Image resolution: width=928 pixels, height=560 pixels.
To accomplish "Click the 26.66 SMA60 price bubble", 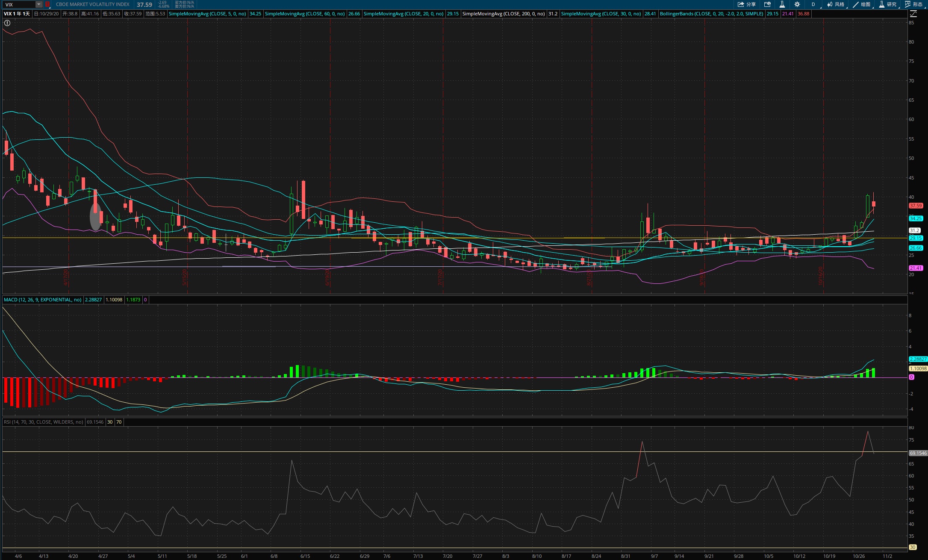I will [x=916, y=248].
